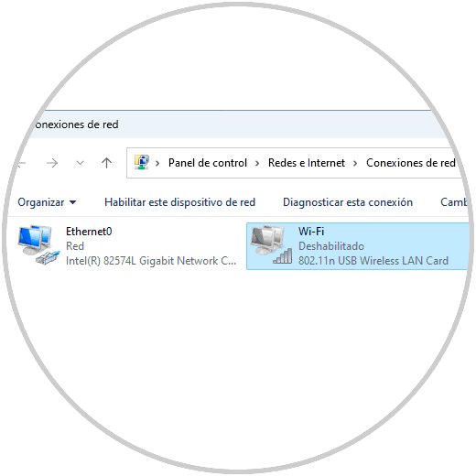
Task: Navigate to Redes e Internet breadcrumb
Action: tap(307, 163)
